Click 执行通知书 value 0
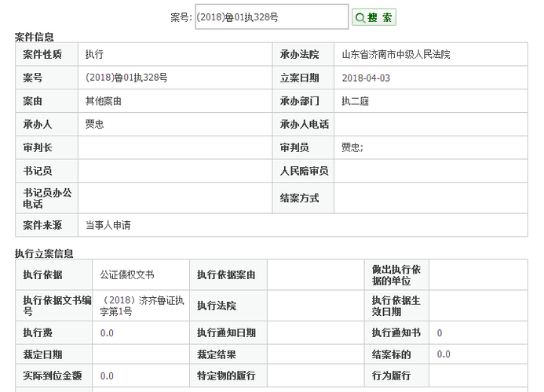The width and height of the screenshot is (544, 392). [440, 333]
